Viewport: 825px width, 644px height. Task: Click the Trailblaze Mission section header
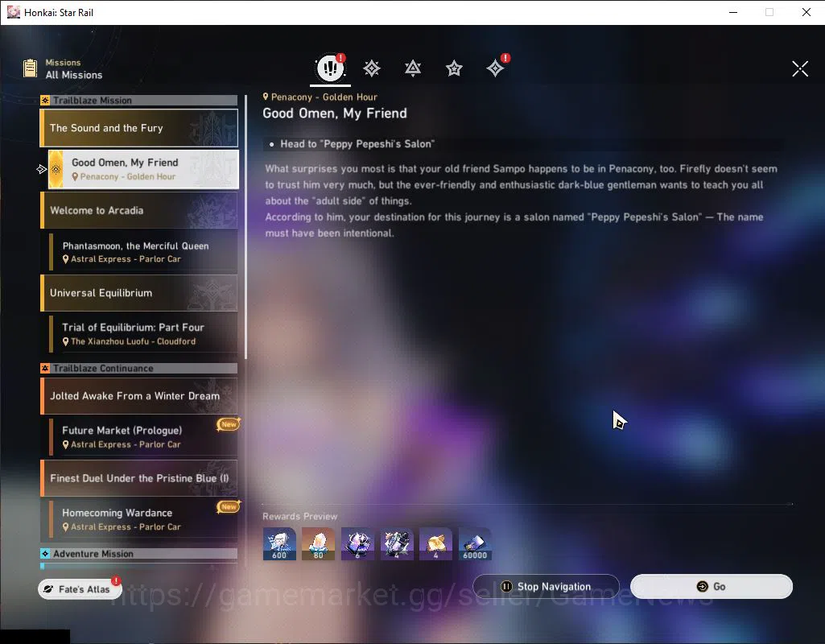139,101
